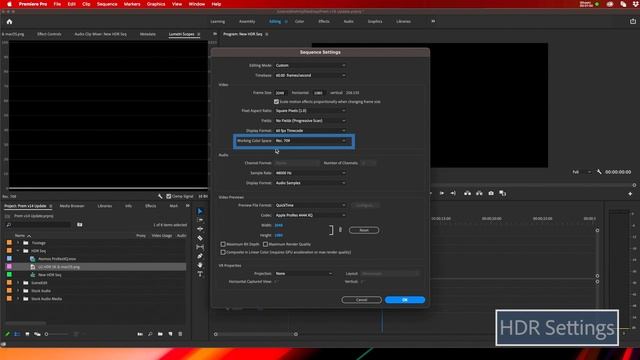
Task: Click New Item icon in Project panel
Action: [170, 334]
